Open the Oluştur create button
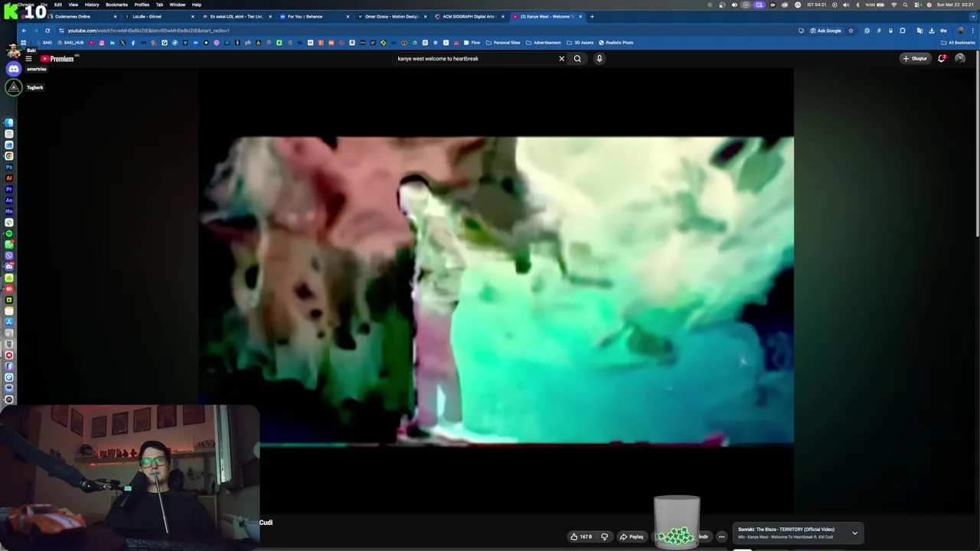The image size is (980, 551). click(915, 59)
